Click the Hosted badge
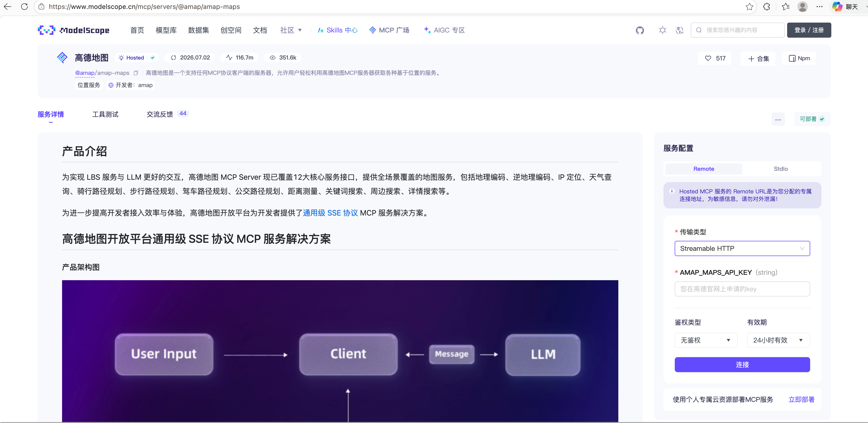The height and width of the screenshot is (423, 868). click(x=136, y=58)
